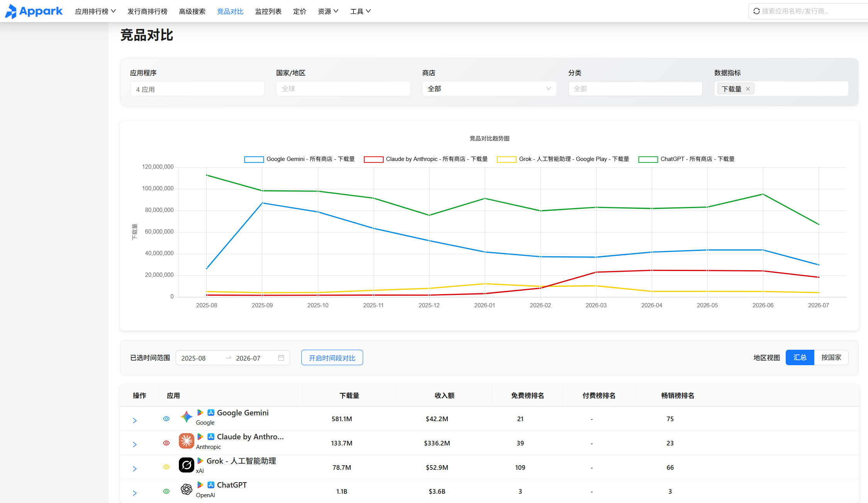Click App Store icon beside Claude
Viewport: 868px width, 503px height.
coord(211,436)
